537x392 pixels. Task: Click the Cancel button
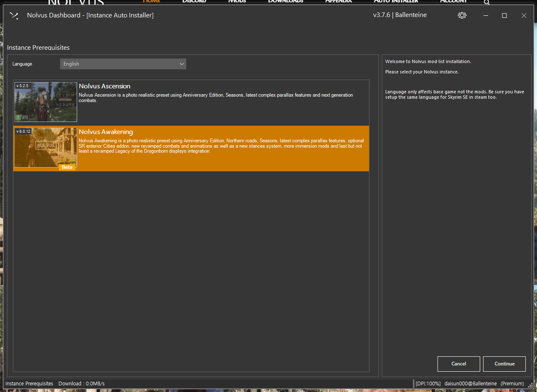point(459,364)
